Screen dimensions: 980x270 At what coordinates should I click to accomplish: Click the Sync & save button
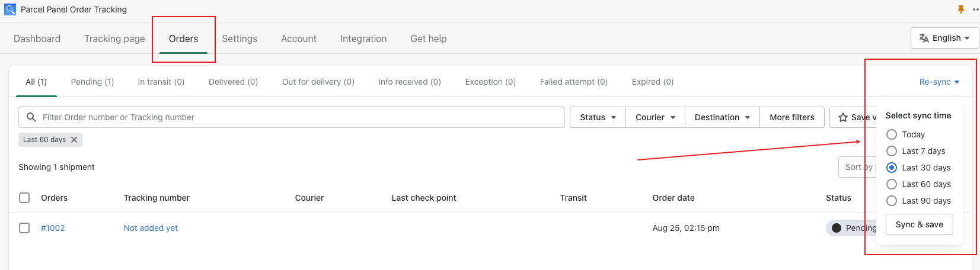[x=919, y=224]
